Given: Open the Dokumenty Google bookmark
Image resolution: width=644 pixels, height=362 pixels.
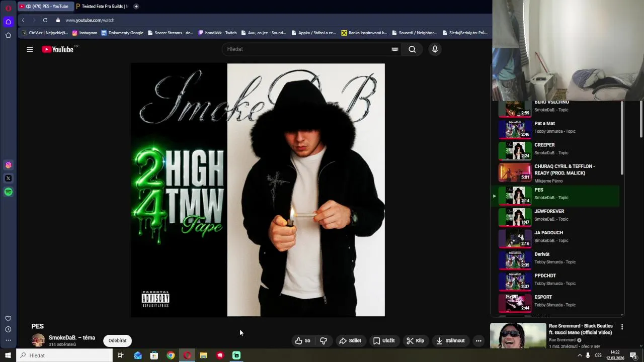Looking at the screenshot, I should click(122, 33).
